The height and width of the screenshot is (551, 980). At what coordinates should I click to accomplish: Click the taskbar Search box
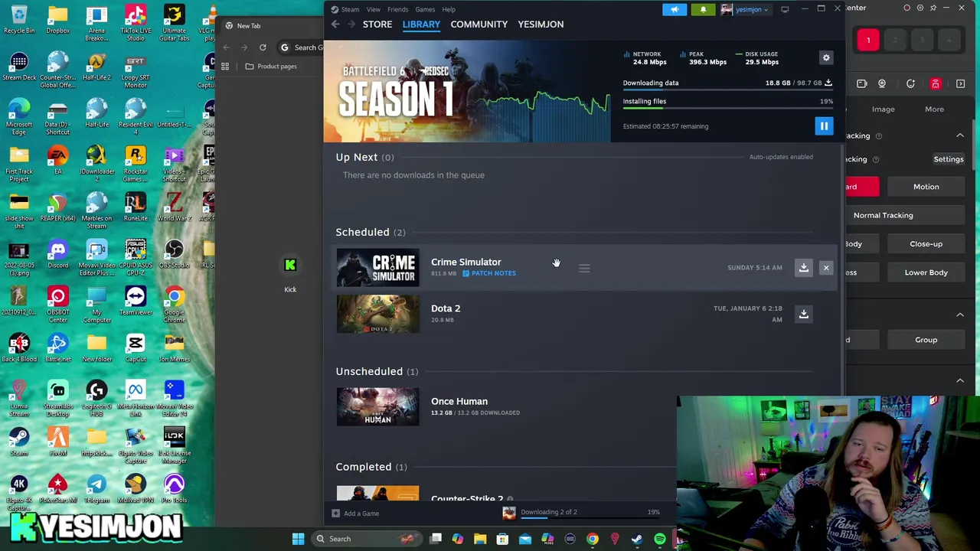pyautogui.click(x=366, y=539)
